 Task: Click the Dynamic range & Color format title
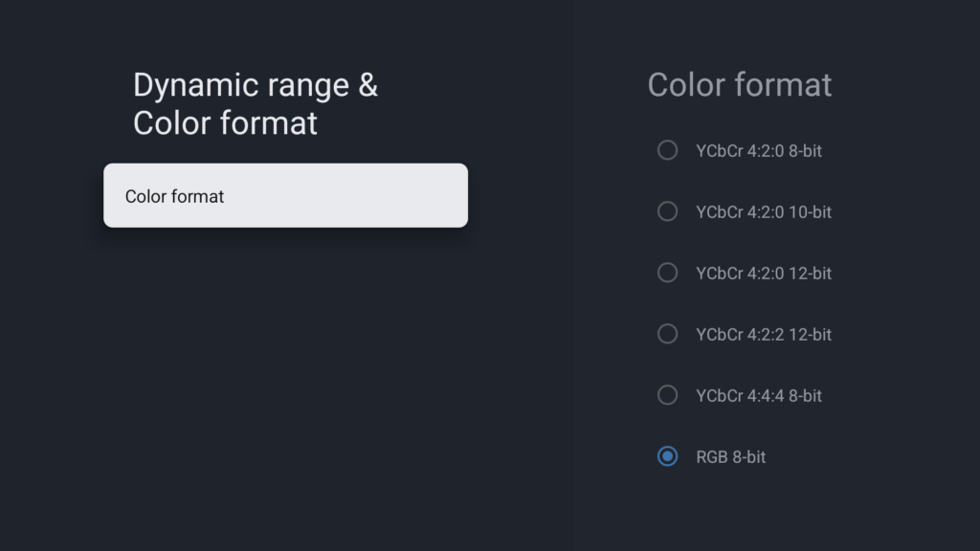click(x=256, y=103)
